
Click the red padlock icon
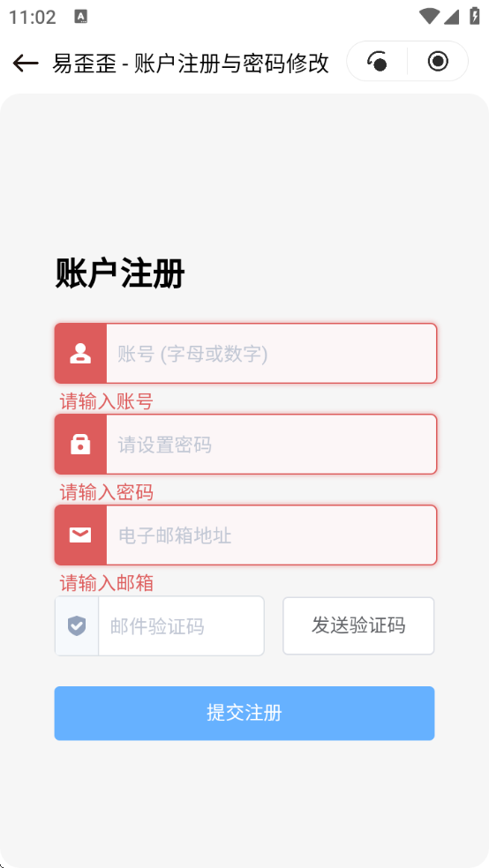[80, 444]
